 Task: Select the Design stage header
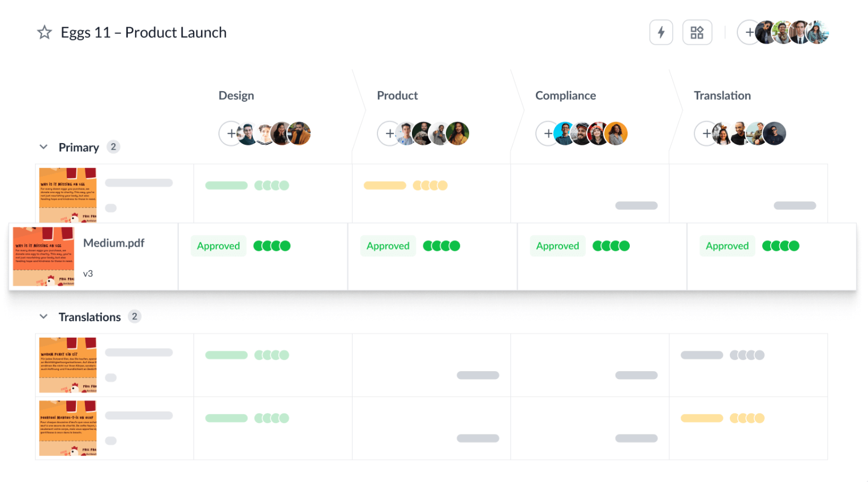coord(236,96)
